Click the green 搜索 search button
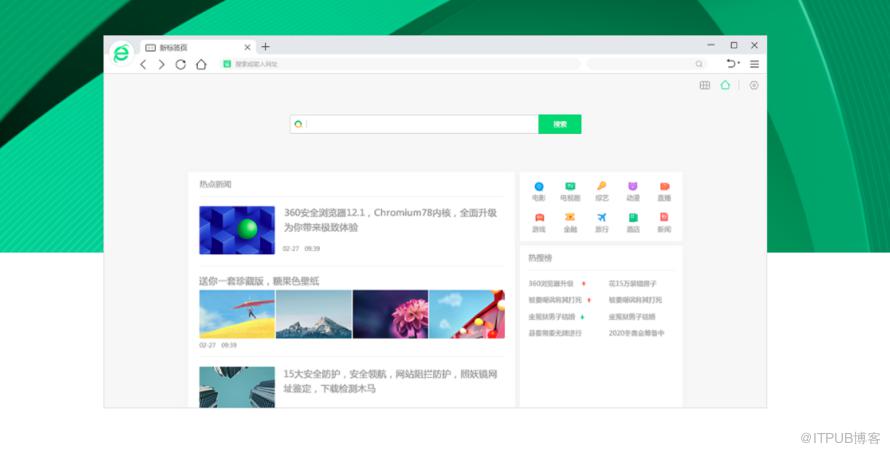 [560, 124]
